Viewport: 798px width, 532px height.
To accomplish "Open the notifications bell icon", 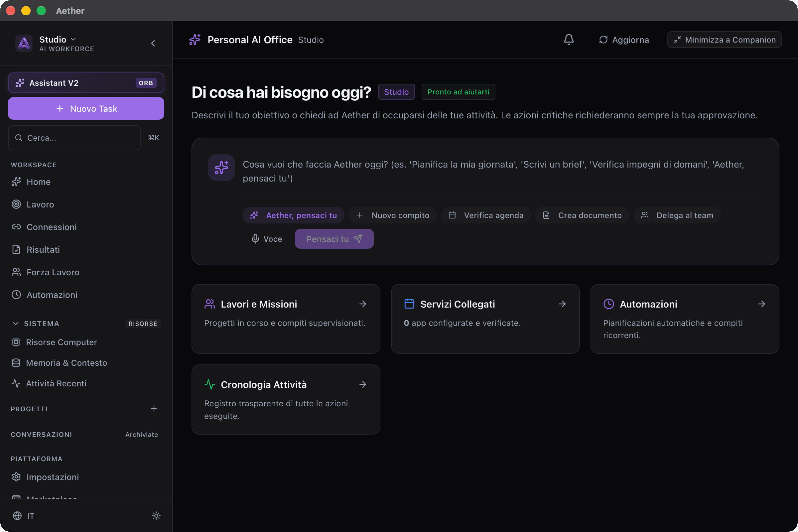I will click(x=569, y=40).
